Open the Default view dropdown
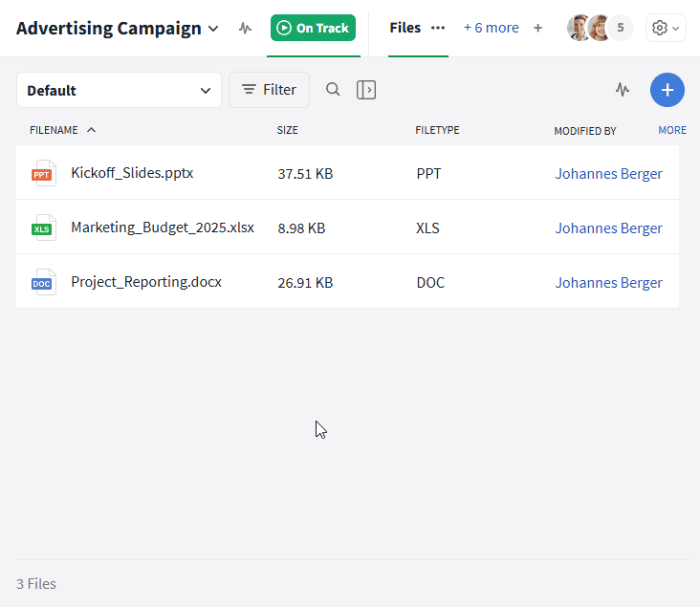Viewport: 700px width, 607px height. [119, 90]
